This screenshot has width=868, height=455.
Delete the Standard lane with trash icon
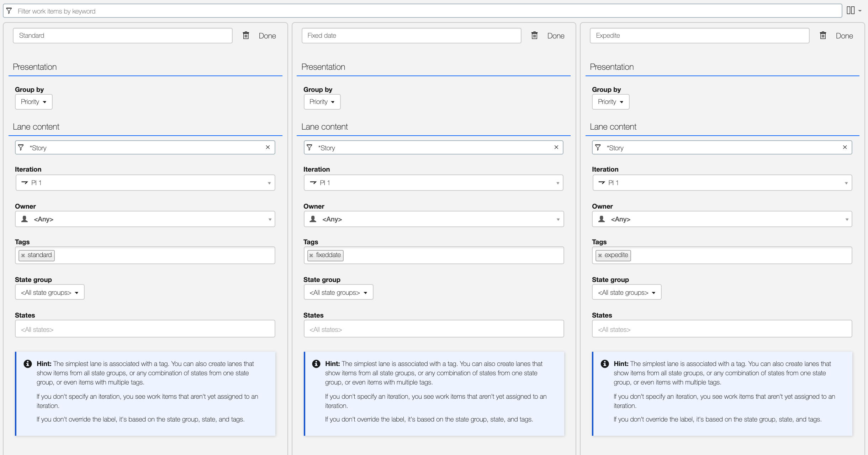pos(246,35)
